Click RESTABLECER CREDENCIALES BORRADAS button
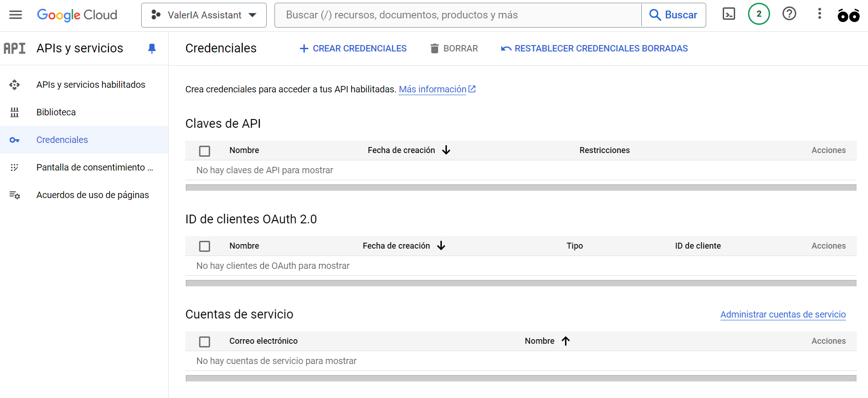 (594, 48)
